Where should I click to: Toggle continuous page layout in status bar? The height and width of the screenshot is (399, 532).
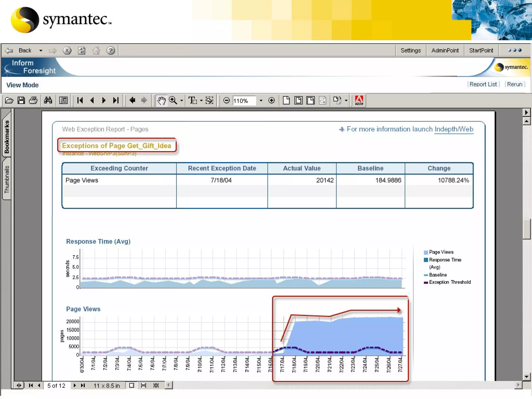pos(144,385)
